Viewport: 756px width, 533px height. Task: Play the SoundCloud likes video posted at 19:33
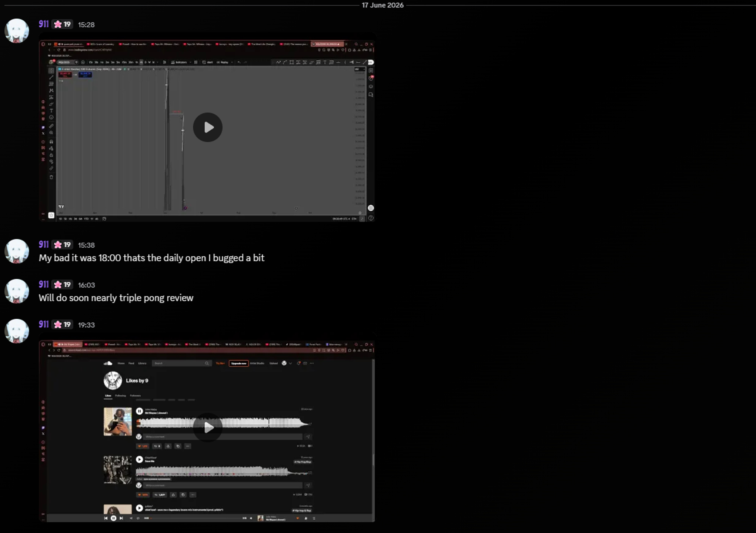[208, 428]
